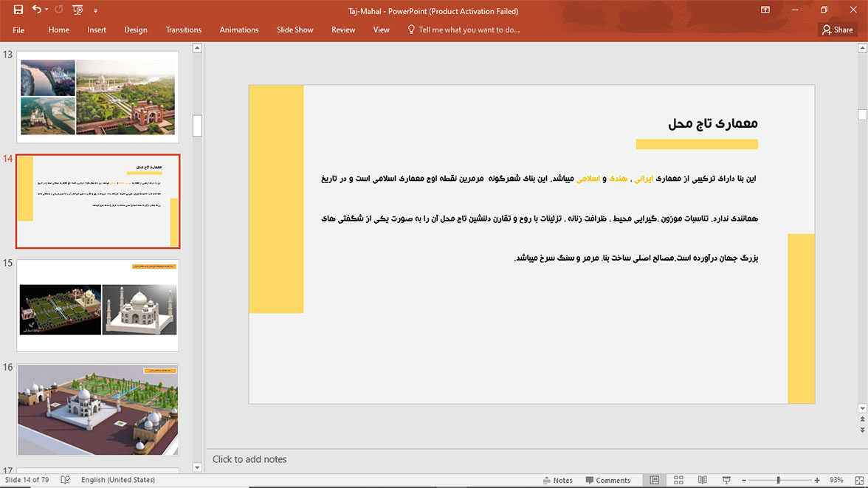
Task: Click the zoom slider handle
Action: 778,480
